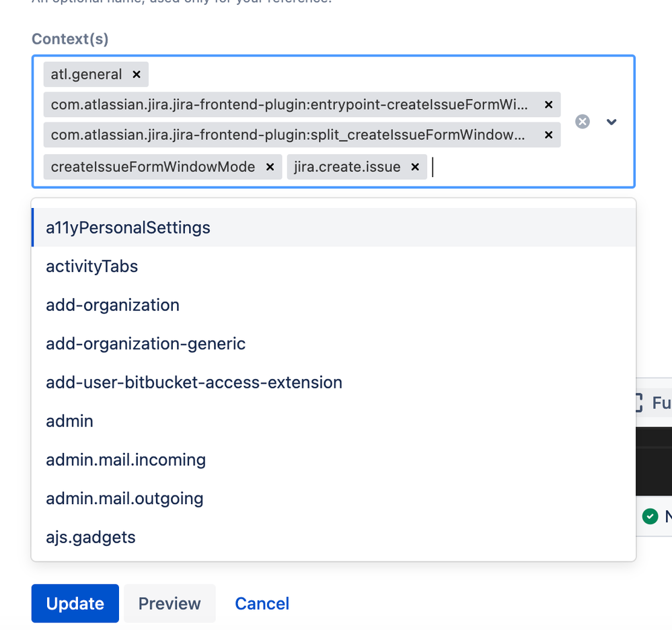Remove the createIssueFormWindowMode tag
Screen dimensions: 672x630
point(270,167)
